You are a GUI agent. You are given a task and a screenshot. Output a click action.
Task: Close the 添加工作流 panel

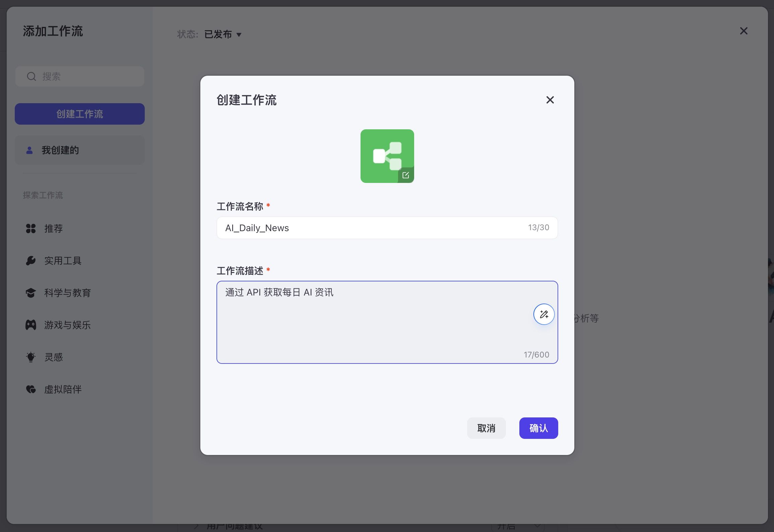coord(744,31)
